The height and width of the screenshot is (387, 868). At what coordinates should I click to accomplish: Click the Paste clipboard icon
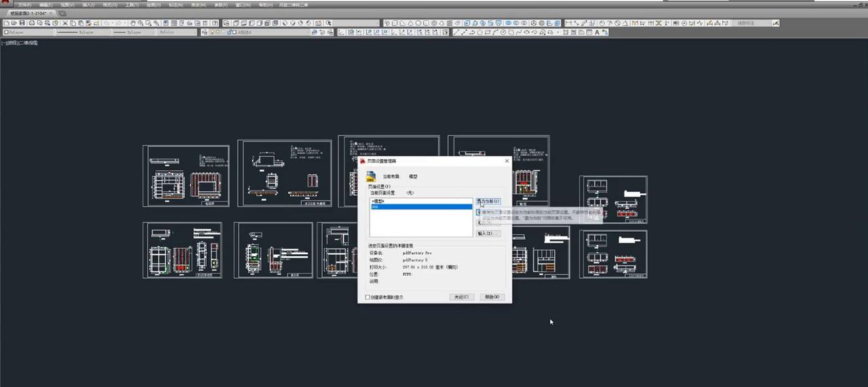(x=81, y=22)
